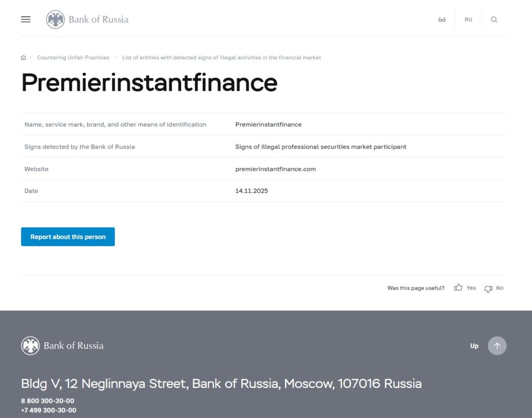Open the search via the magnifier icon

494,19
